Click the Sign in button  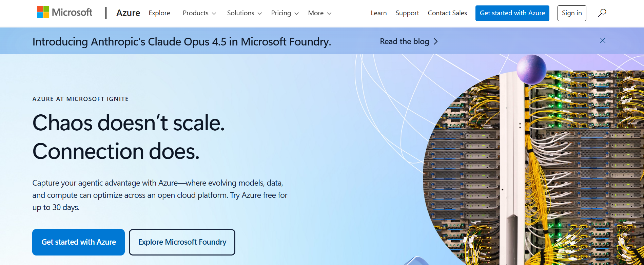click(x=572, y=13)
